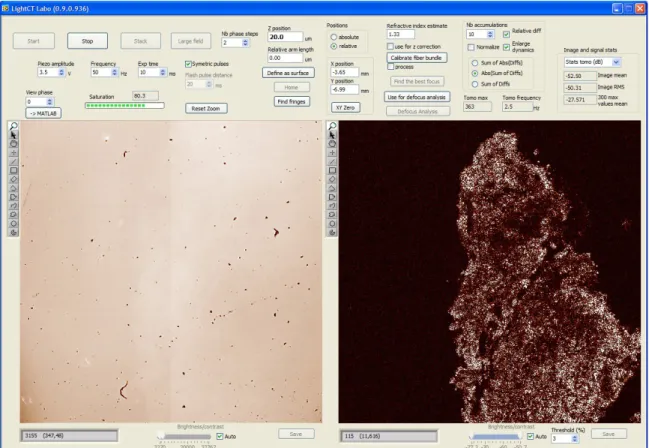Select the line tool beside the left camera image
The image size is (649, 448).
[x=13, y=161]
